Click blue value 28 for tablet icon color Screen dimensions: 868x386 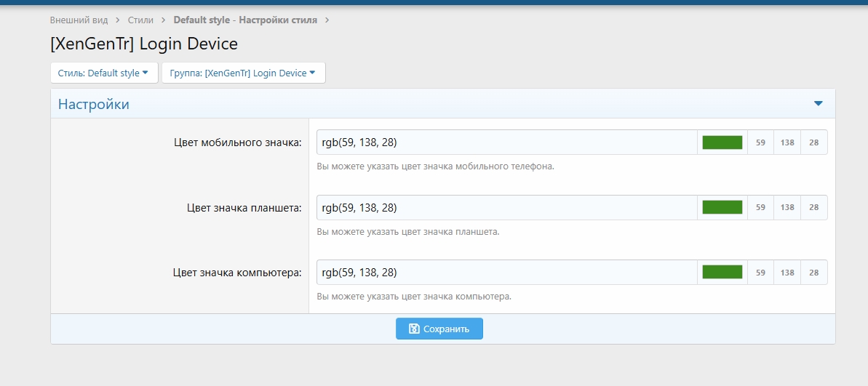pyautogui.click(x=813, y=207)
